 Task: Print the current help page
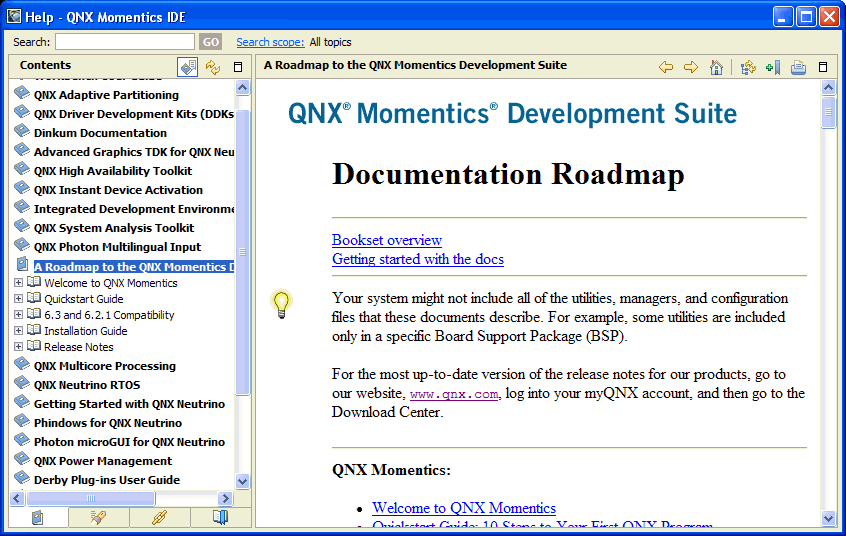[798, 67]
